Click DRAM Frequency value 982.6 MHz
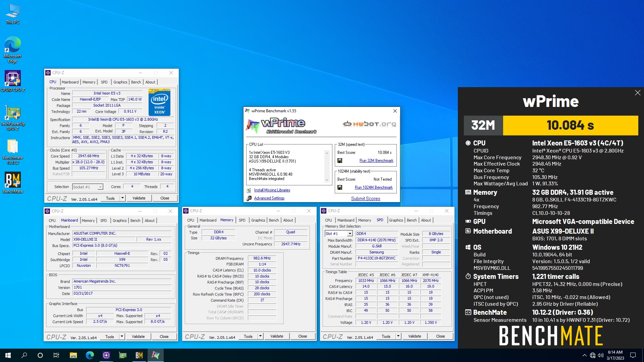 [x=262, y=258]
